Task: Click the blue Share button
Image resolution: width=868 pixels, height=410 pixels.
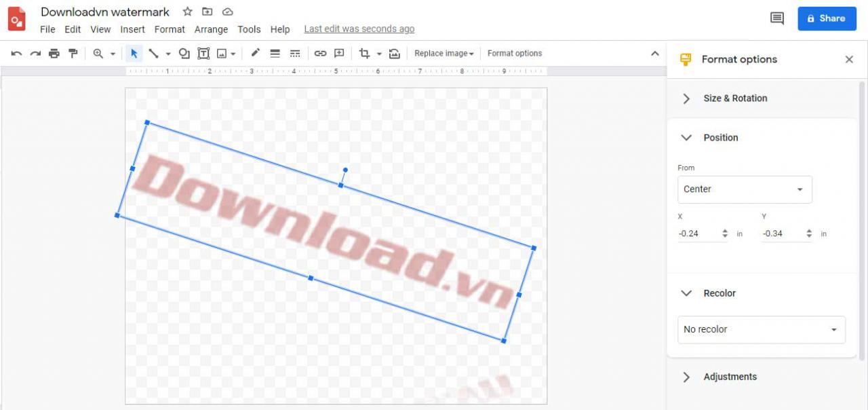Action: tap(827, 18)
